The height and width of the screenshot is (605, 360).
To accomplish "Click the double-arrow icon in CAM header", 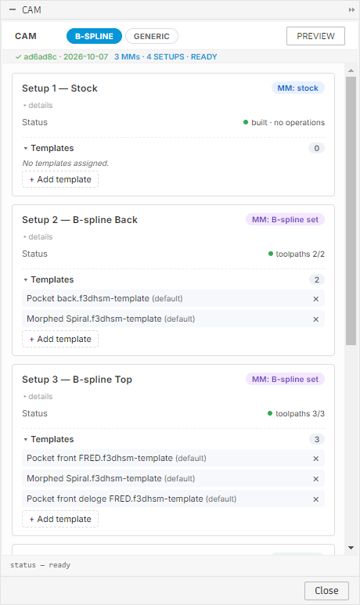I will (x=351, y=10).
